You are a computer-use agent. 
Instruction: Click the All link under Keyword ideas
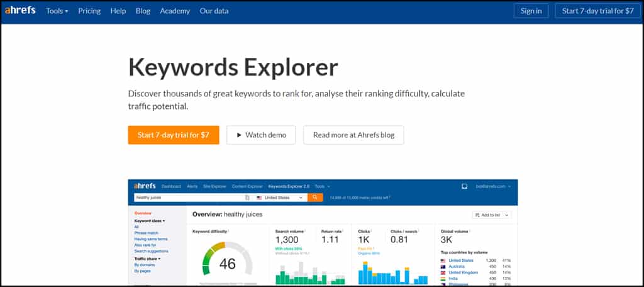(x=136, y=227)
